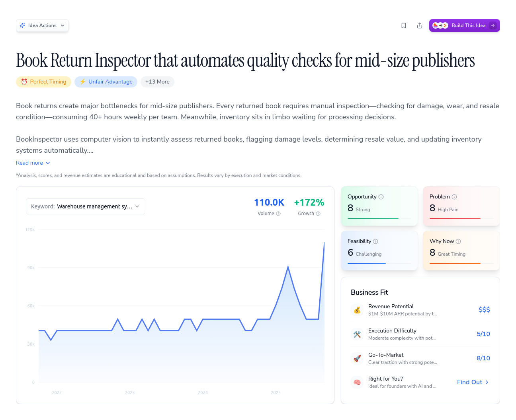
Task: Show the +13 More tags
Action: (157, 82)
